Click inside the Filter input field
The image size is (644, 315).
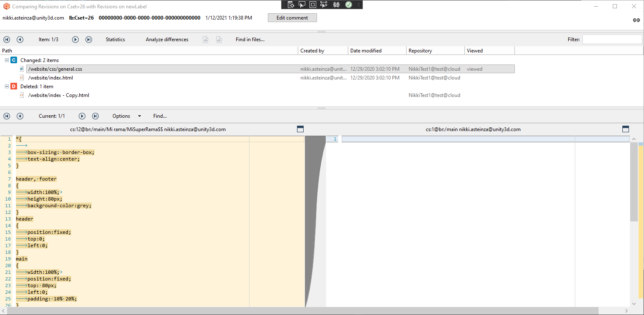[x=612, y=39]
